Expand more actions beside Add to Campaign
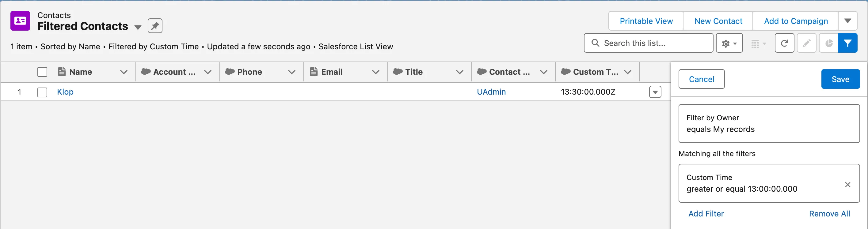Viewport: 868px width, 229px height. coord(847,21)
